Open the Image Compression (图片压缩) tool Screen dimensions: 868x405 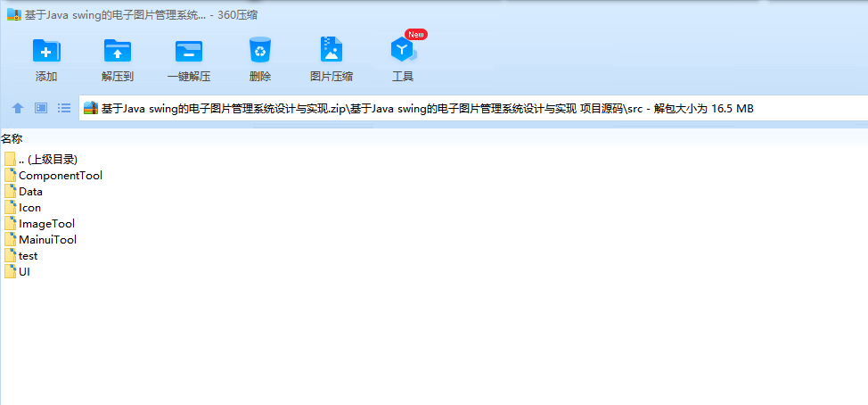[x=332, y=50]
